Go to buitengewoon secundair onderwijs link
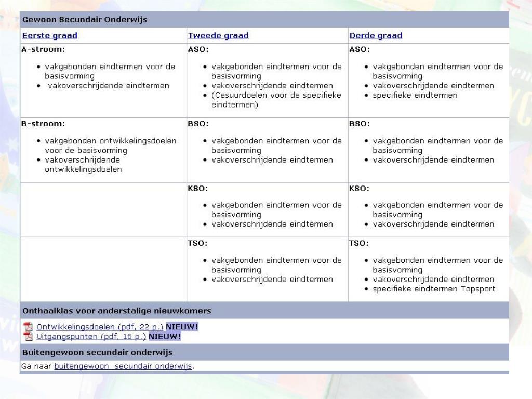The width and height of the screenshot is (532, 399). [x=123, y=366]
